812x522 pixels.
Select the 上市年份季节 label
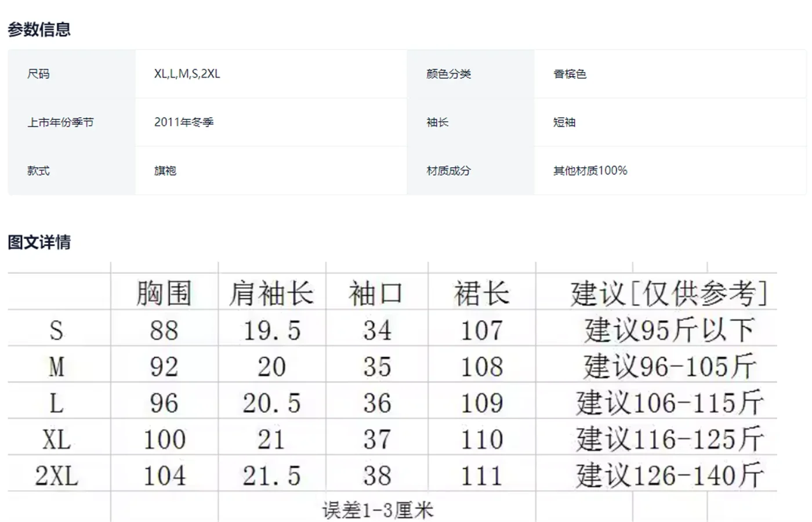click(60, 122)
